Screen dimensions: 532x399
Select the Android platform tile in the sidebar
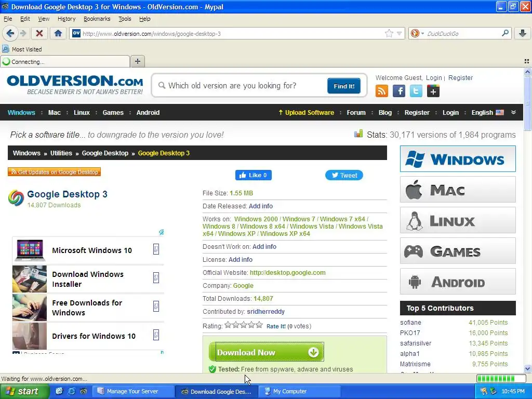pyautogui.click(x=458, y=282)
